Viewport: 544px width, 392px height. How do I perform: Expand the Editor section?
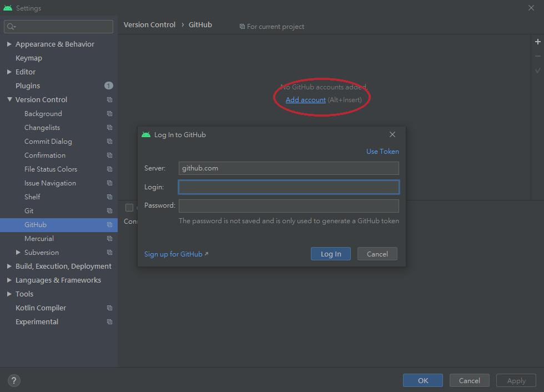[x=9, y=72]
